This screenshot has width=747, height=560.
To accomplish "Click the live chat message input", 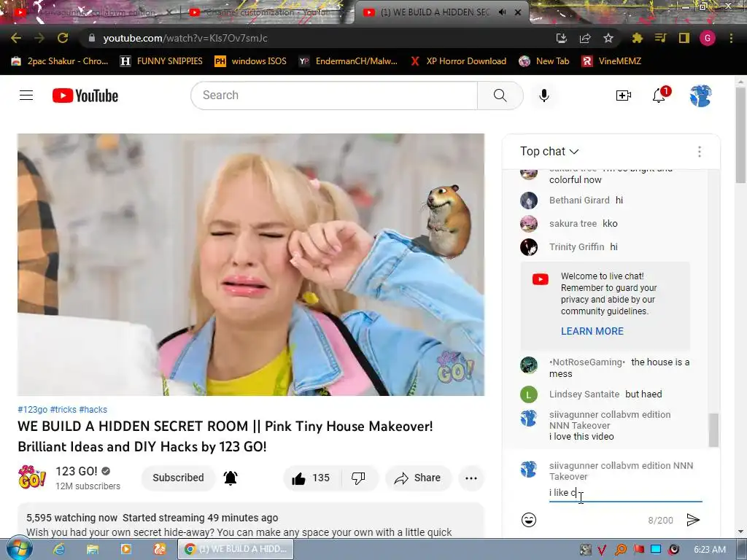I will (x=625, y=493).
